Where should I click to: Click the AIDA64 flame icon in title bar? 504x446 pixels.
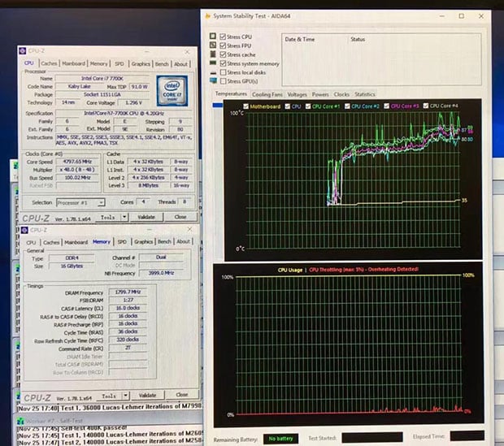[x=206, y=15]
